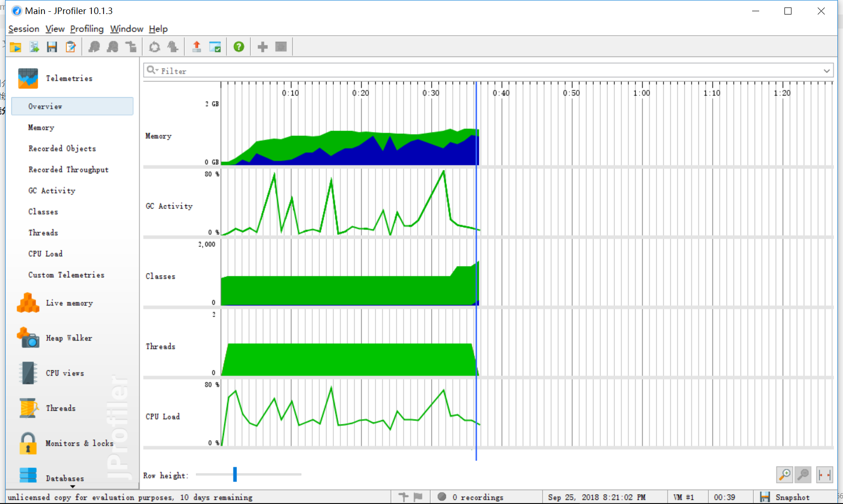843x504 pixels.
Task: Open view settings window icon
Action: click(x=215, y=47)
